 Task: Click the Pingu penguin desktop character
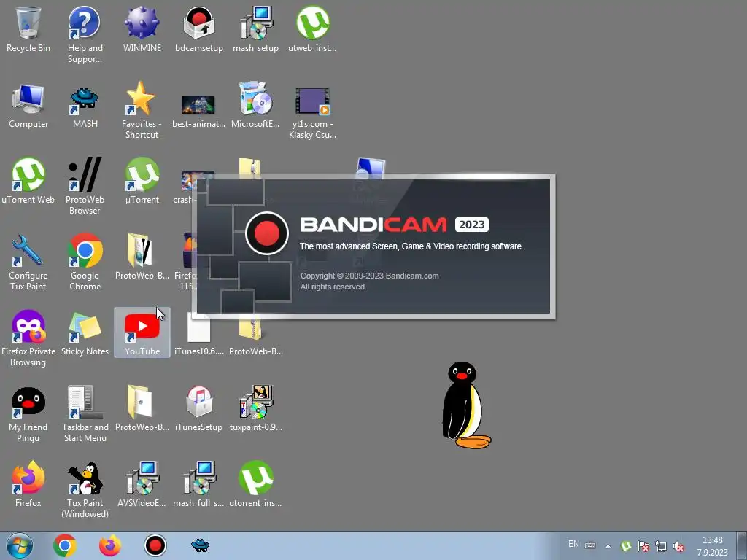click(466, 405)
